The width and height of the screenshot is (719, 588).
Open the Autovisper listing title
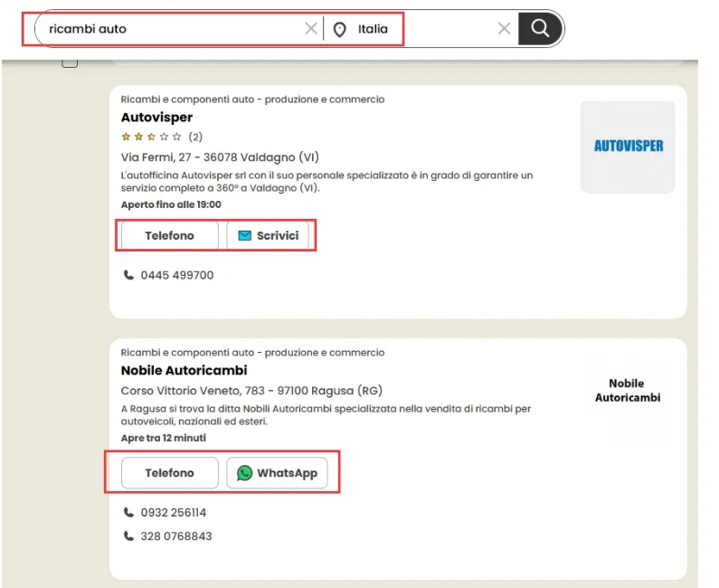tap(156, 118)
